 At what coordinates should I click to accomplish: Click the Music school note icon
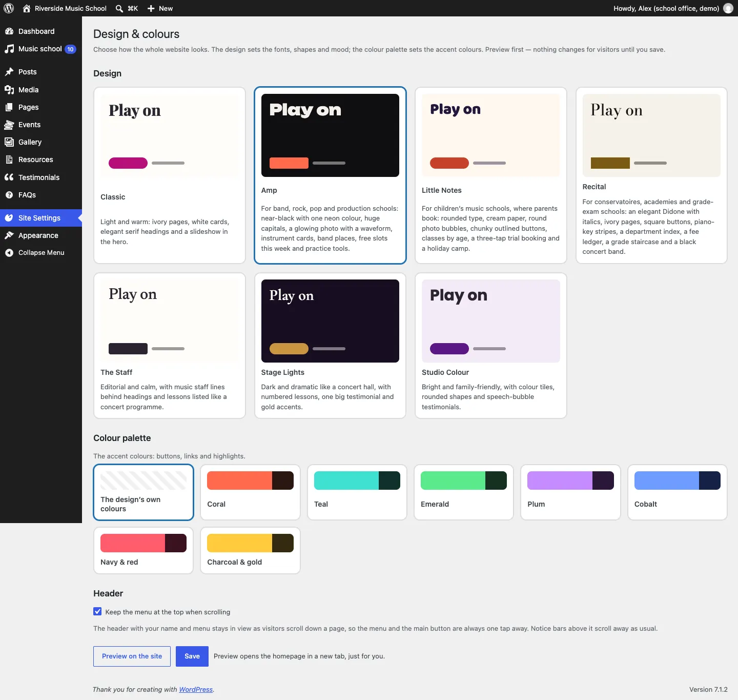[x=9, y=49]
